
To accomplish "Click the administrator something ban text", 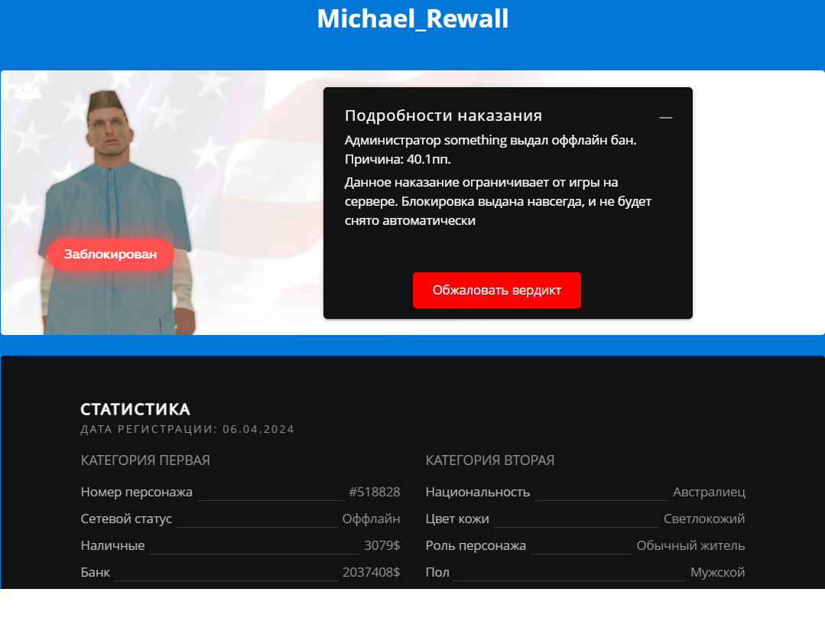I will (490, 141).
